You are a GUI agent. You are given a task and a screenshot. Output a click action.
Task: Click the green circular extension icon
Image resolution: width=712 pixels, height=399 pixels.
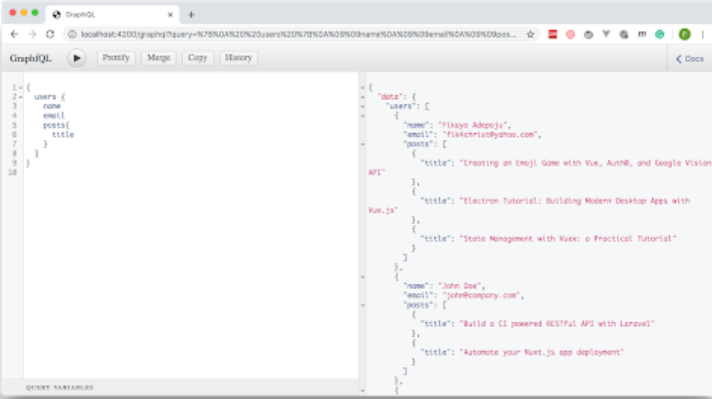coord(660,34)
